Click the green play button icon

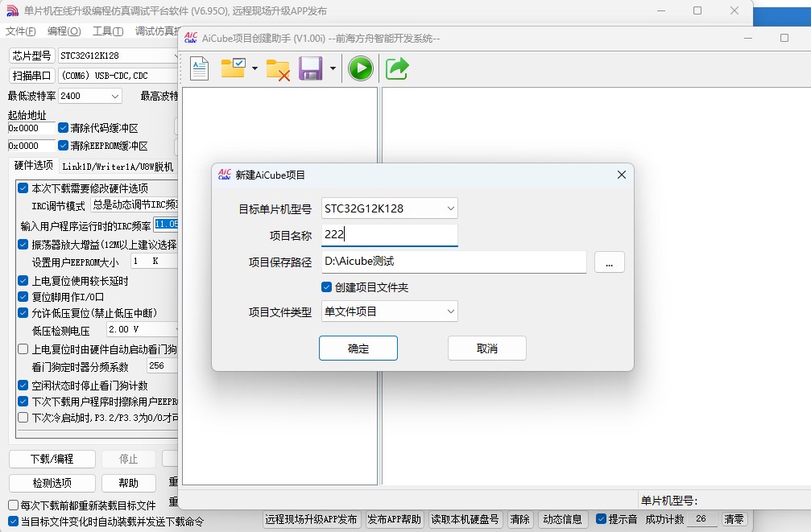[361, 68]
